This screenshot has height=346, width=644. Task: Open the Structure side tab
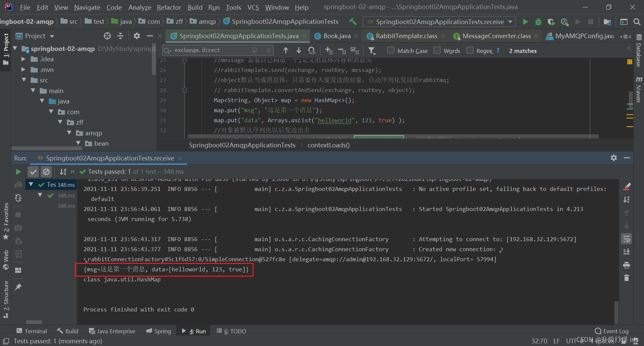pyautogui.click(x=6, y=299)
